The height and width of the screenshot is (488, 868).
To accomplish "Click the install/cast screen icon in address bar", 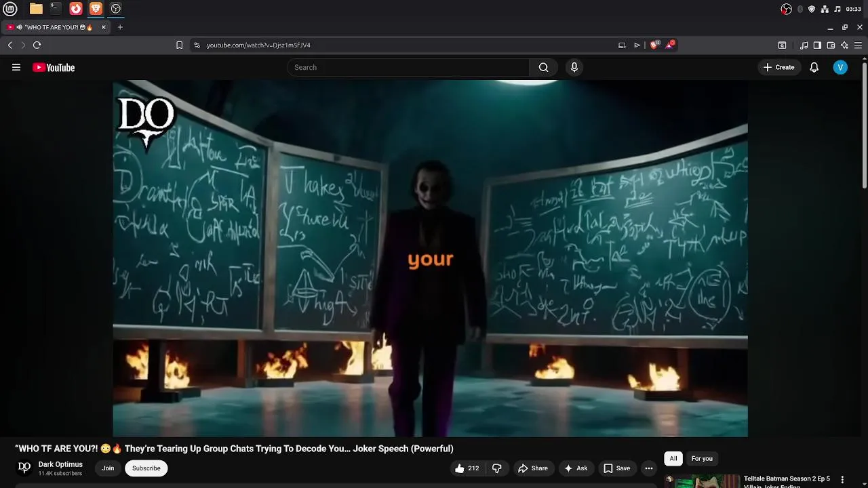I will tap(622, 45).
